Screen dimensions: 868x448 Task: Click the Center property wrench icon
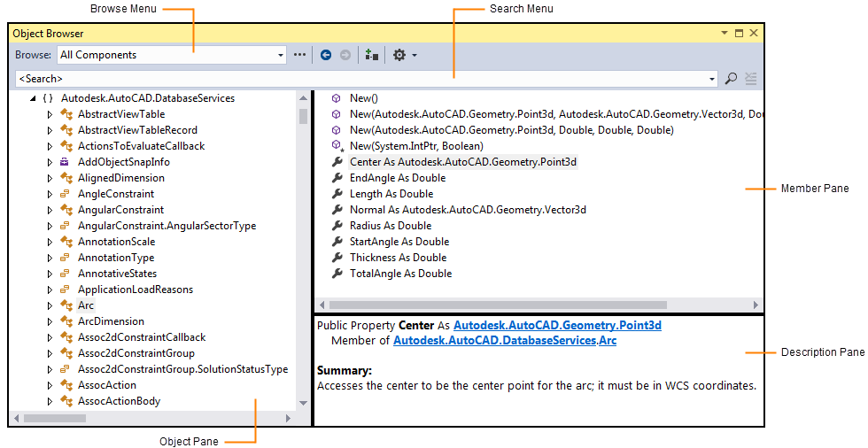point(337,162)
